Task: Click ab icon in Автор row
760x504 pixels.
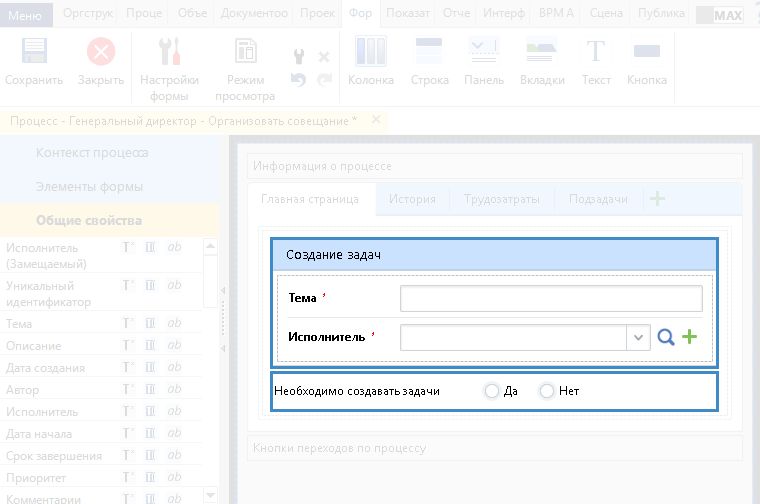Action: coord(174,389)
